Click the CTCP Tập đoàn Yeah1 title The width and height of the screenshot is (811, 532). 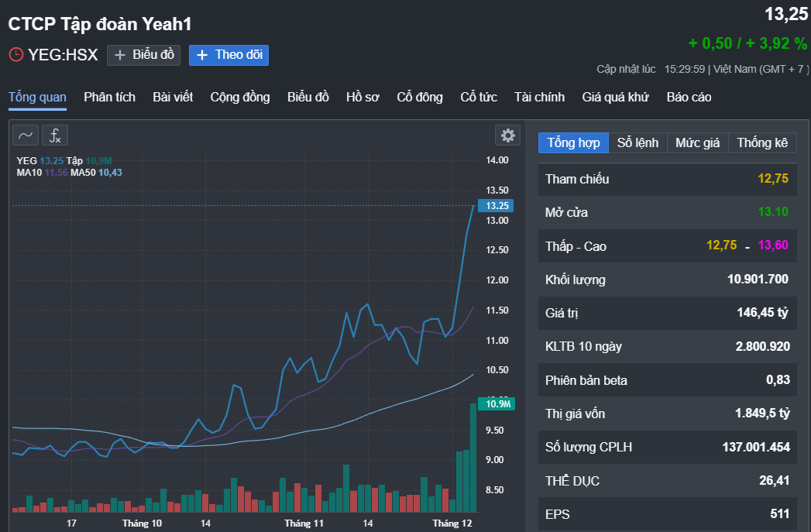[100, 24]
